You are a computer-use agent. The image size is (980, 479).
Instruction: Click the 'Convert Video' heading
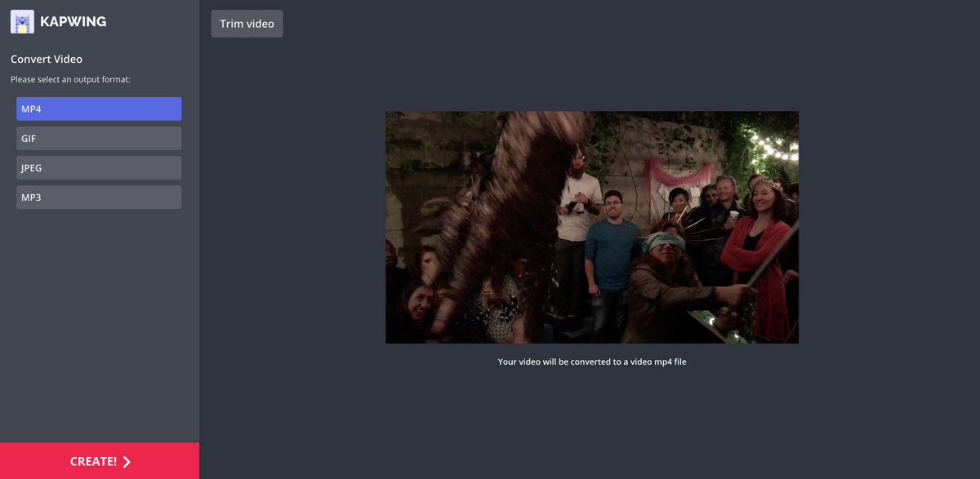pyautogui.click(x=47, y=59)
